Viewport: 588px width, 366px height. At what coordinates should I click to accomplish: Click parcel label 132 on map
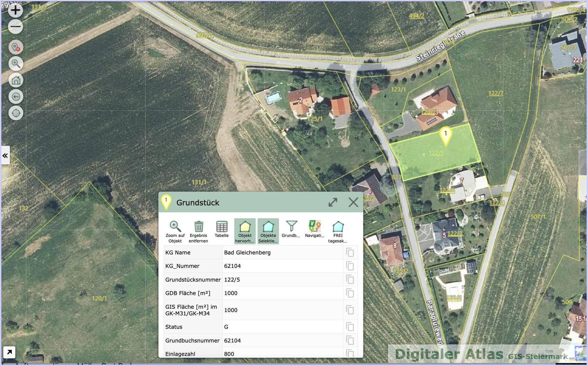point(24,208)
